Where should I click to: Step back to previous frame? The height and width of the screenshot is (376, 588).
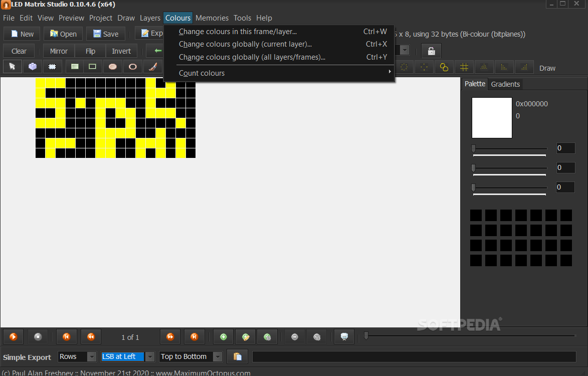pos(91,336)
